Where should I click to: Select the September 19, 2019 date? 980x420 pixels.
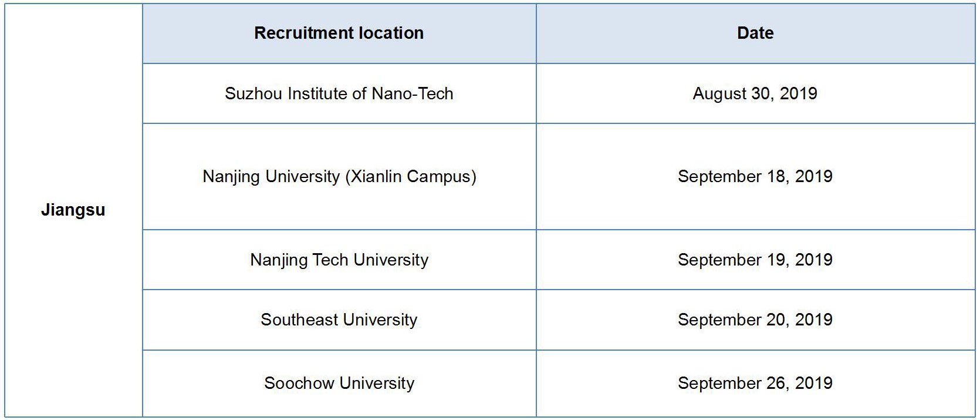click(x=755, y=260)
